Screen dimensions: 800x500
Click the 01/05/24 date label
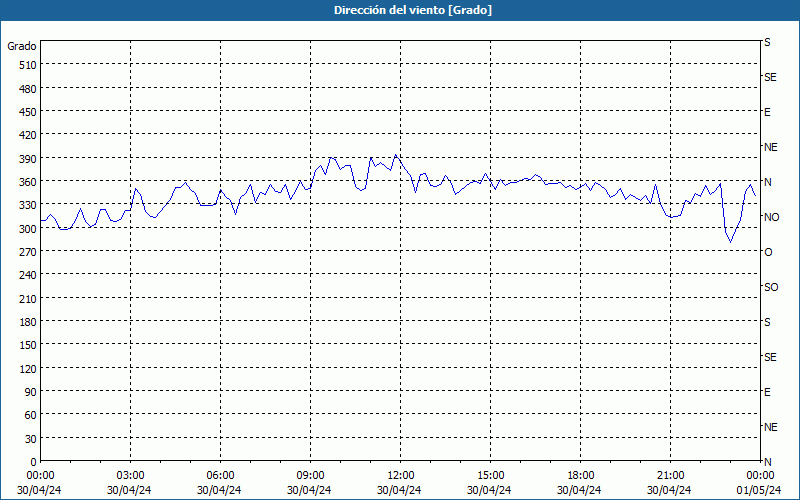coord(759,490)
